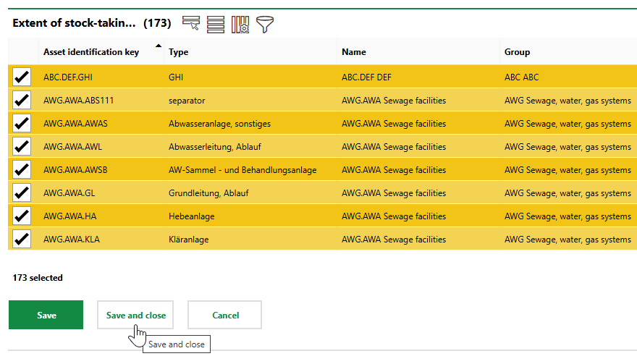Viewport: 637px width, 364px height.
Task: Click the ascending sort arrow indicator
Action: pos(159,46)
